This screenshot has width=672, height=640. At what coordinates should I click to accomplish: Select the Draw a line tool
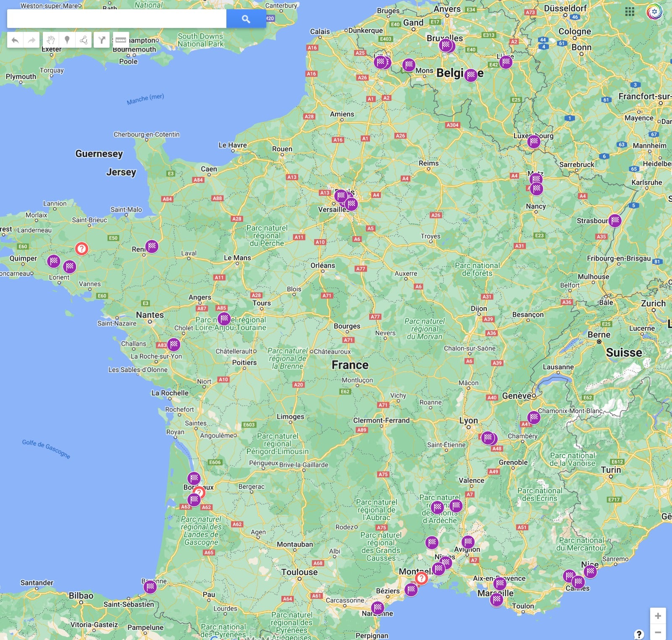[84, 40]
